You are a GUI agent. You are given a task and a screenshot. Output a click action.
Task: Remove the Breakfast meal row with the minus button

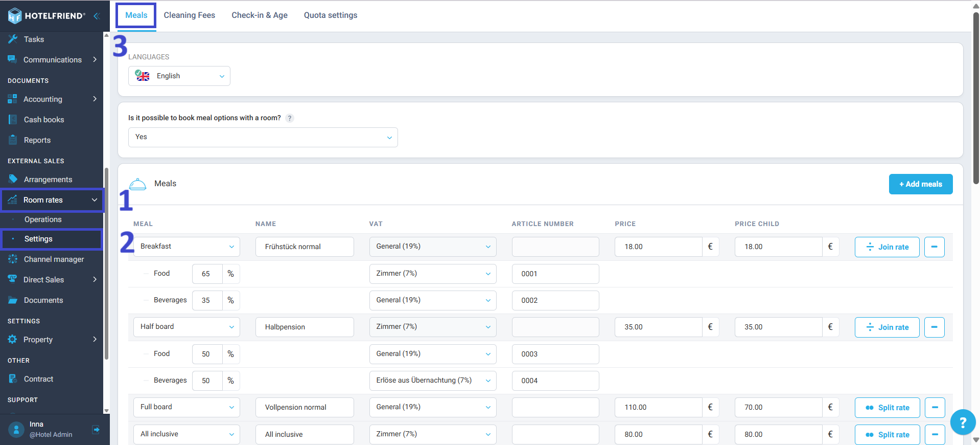click(934, 247)
